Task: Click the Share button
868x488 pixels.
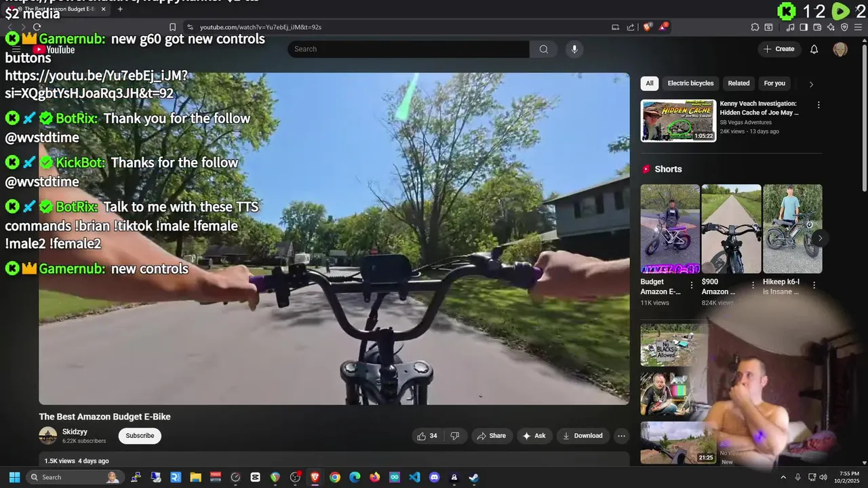Action: coord(491,436)
